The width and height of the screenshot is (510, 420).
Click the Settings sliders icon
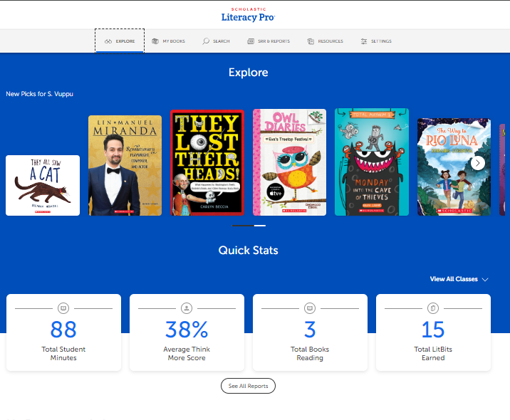point(364,41)
